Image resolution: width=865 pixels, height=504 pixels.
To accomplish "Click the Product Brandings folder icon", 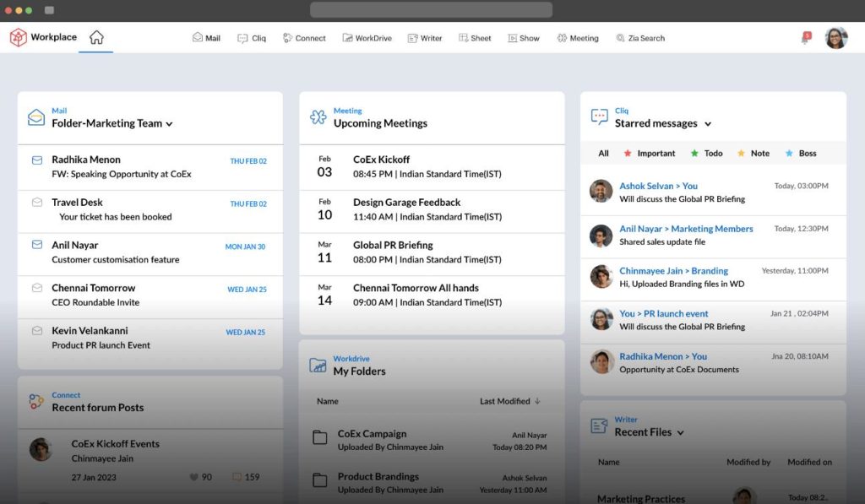I will pos(320,480).
